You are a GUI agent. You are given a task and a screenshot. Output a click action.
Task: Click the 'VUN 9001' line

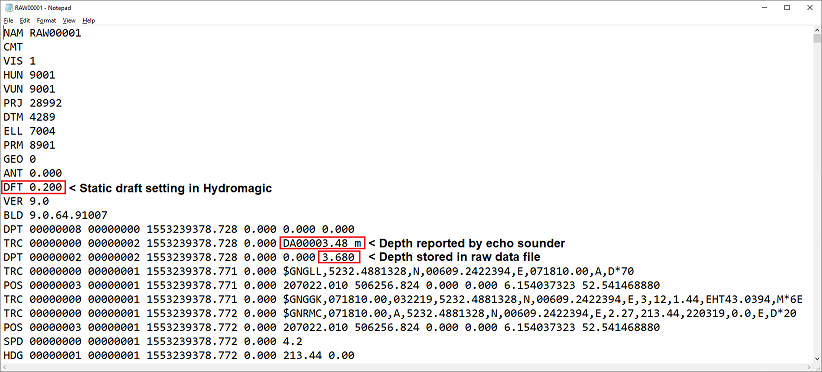click(29, 89)
